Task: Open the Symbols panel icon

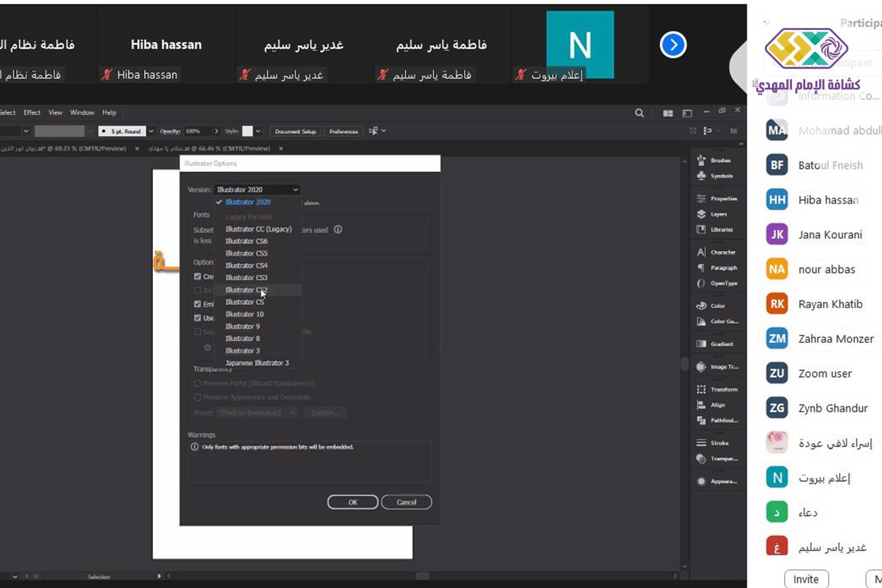Action: coord(701,176)
